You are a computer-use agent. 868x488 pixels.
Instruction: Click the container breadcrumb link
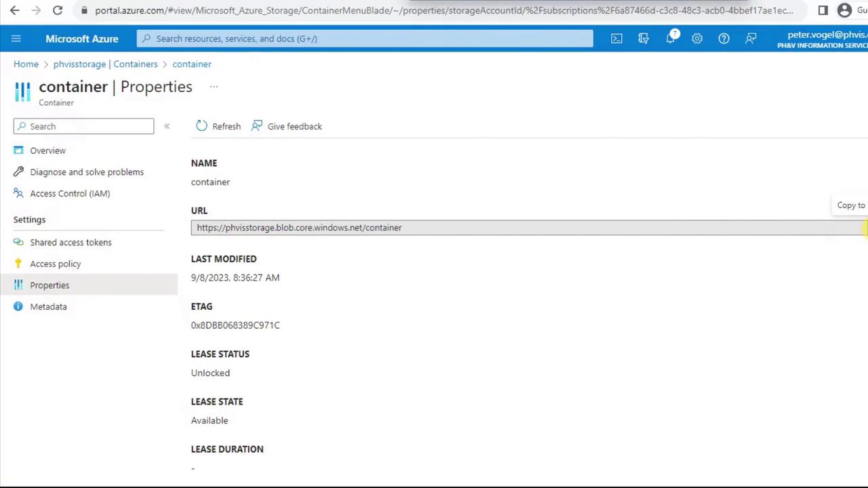[x=192, y=64]
